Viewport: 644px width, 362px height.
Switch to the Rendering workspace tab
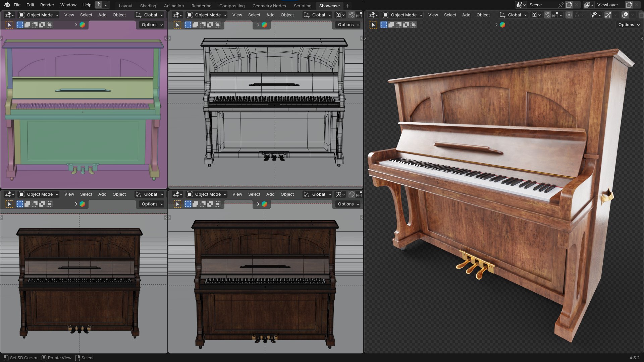201,6
